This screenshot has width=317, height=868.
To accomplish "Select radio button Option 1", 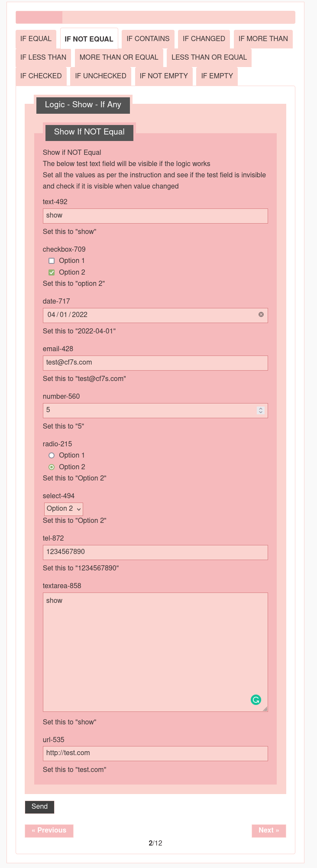I will 52,455.
